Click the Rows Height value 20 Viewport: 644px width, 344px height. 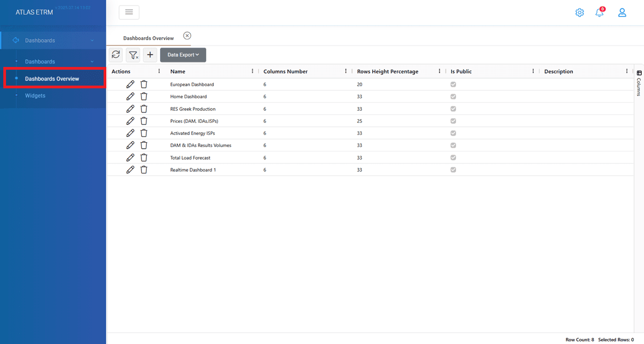pos(360,84)
